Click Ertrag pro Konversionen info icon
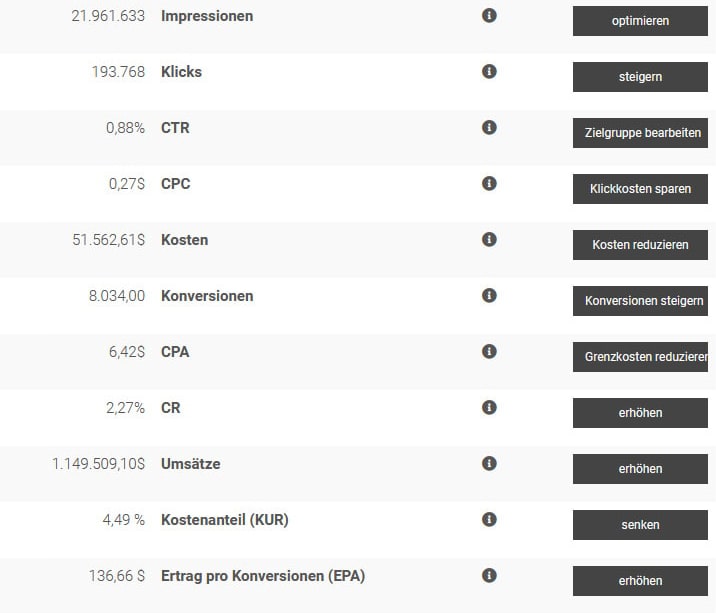The image size is (716, 613). pyautogui.click(x=489, y=576)
